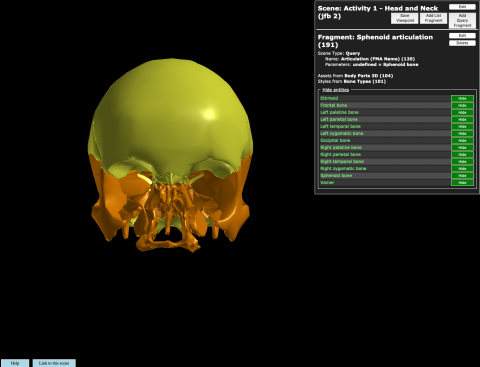Viewport: 480px width, 367px height.
Task: Click Link to this scene button
Action: (x=54, y=363)
